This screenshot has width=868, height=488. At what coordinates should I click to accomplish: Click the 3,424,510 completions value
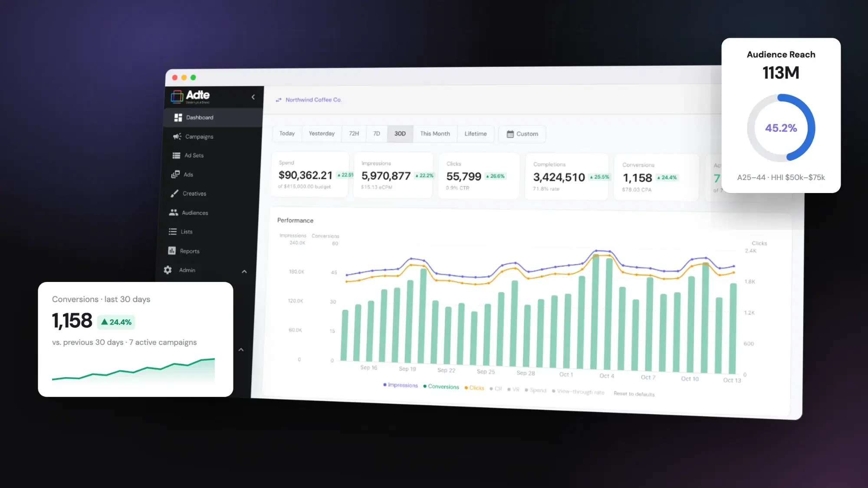point(559,177)
